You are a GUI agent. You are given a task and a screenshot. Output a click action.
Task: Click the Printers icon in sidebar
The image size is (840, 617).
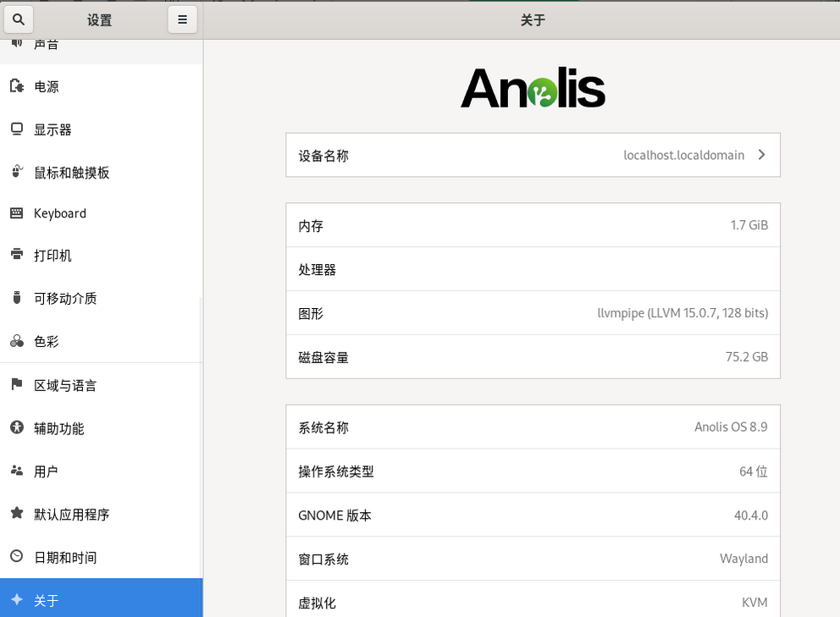point(16,255)
